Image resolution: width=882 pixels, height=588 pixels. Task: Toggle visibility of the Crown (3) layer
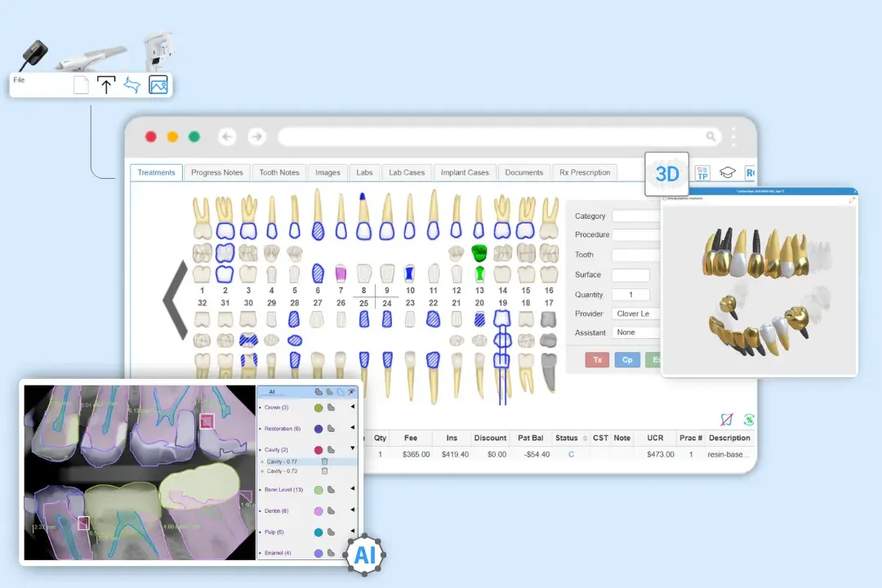(330, 408)
